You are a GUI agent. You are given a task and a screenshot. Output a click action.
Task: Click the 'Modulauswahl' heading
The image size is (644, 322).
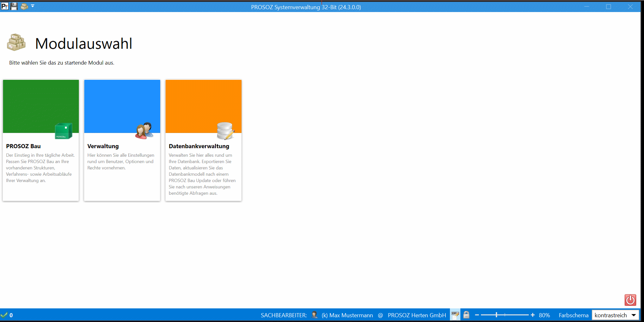click(84, 43)
